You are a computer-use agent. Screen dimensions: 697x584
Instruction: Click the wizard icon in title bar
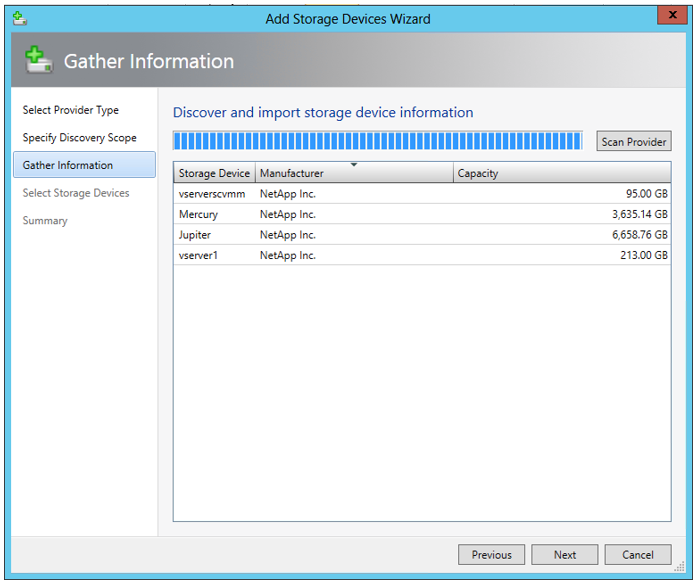pos(20,18)
